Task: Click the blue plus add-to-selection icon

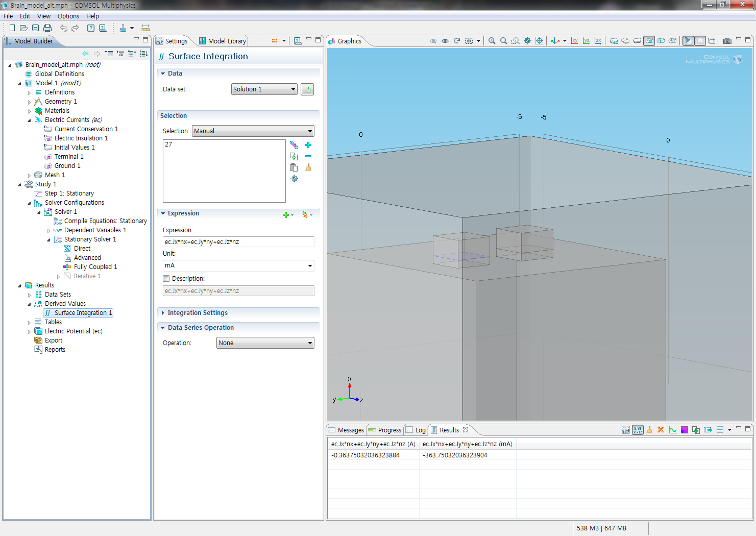Action: pyautogui.click(x=308, y=145)
